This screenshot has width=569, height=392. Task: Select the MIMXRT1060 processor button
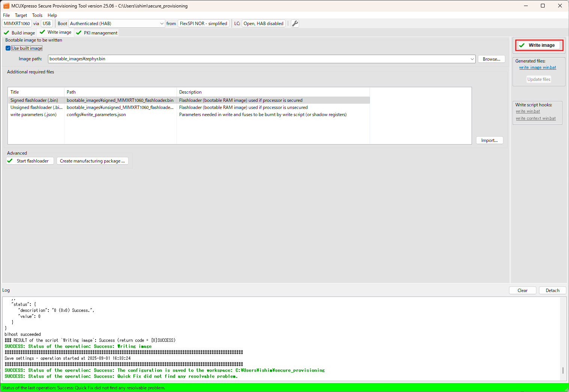[x=17, y=24]
